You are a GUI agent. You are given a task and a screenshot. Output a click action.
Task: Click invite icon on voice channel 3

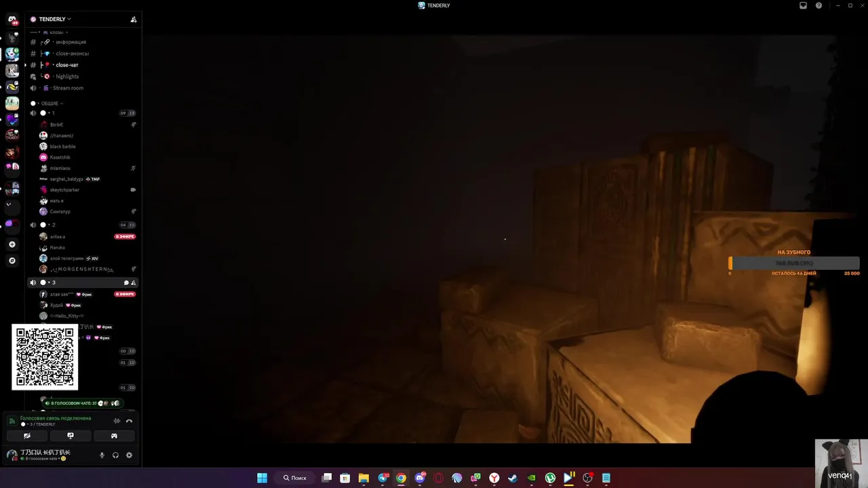(134, 283)
